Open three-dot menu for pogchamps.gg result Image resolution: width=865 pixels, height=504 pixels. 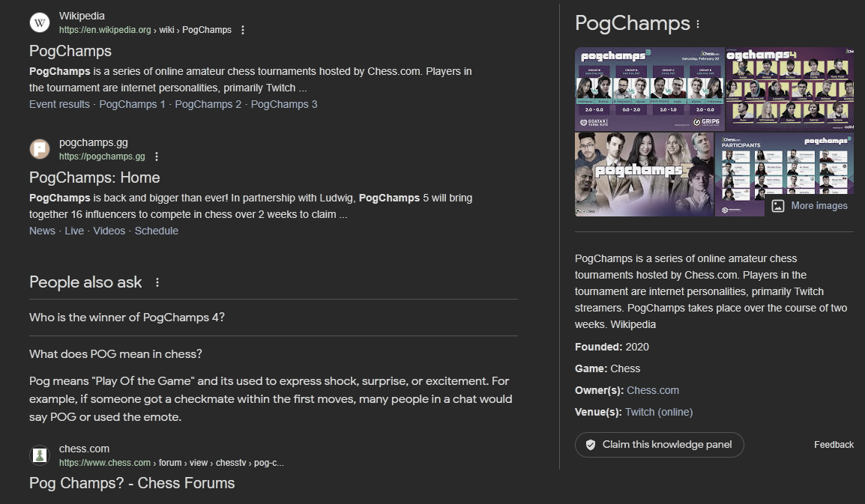coord(156,157)
